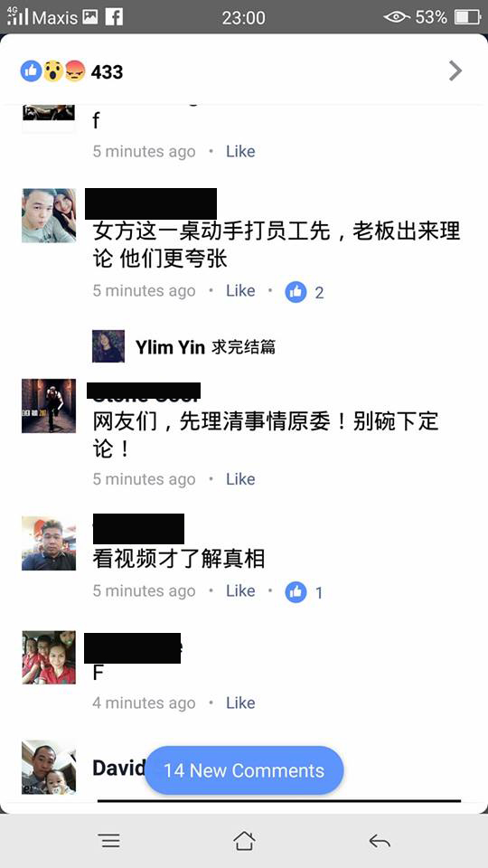Tap the 433 reactions count
The image size is (488, 868).
(107, 72)
